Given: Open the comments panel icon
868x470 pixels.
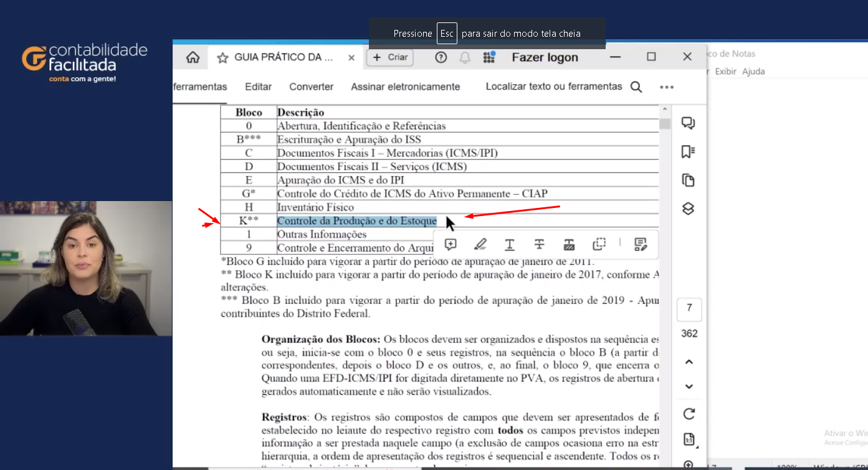Looking at the screenshot, I should coord(688,123).
